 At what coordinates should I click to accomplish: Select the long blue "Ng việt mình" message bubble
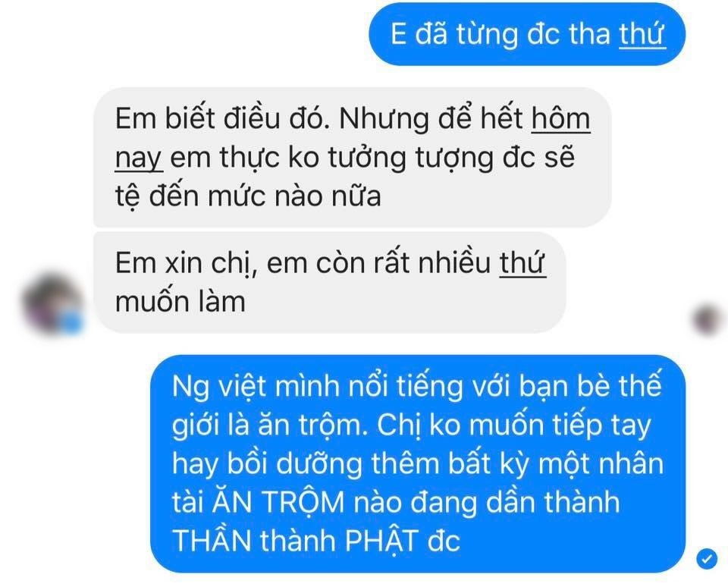(419, 463)
